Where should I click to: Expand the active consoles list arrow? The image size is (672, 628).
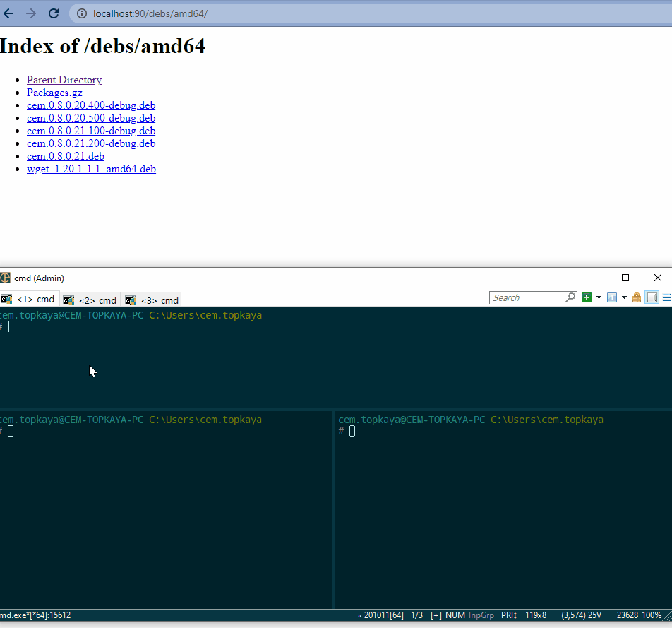coord(624,297)
